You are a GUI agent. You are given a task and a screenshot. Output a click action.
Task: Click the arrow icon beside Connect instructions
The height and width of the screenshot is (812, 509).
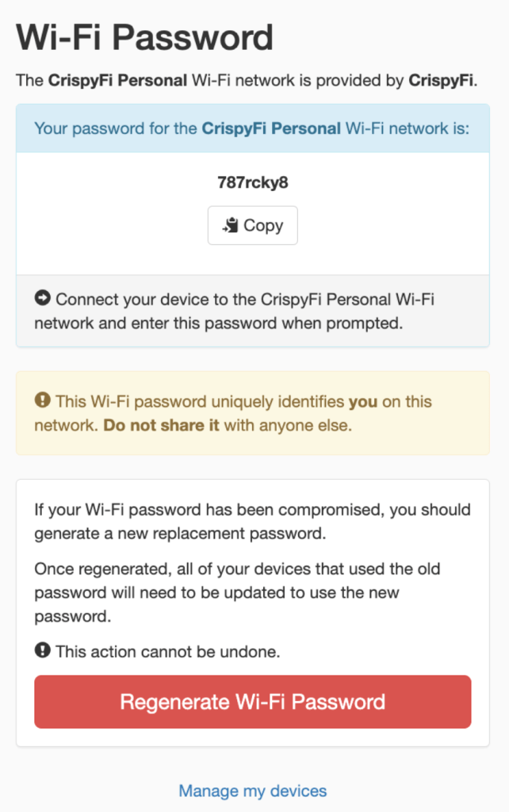point(42,299)
